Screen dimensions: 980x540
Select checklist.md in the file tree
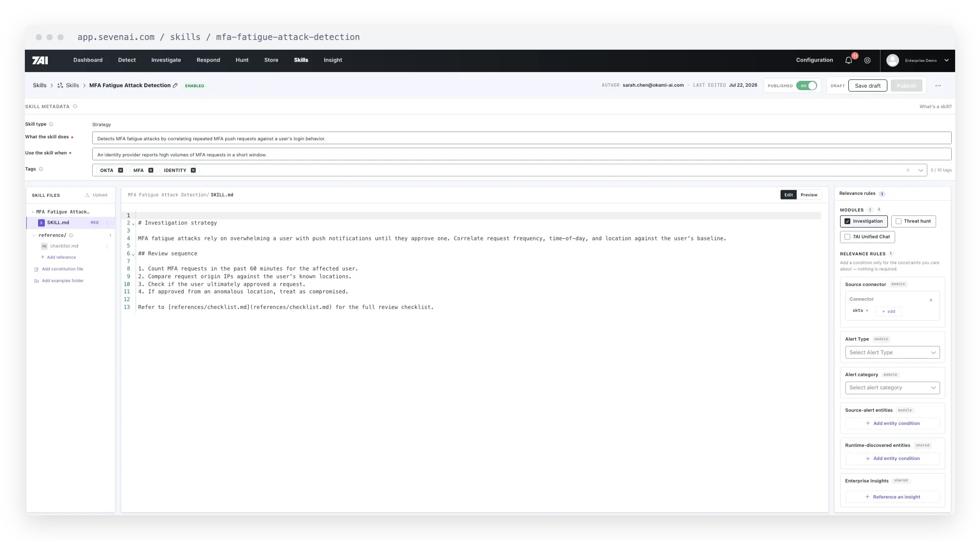[x=64, y=246]
